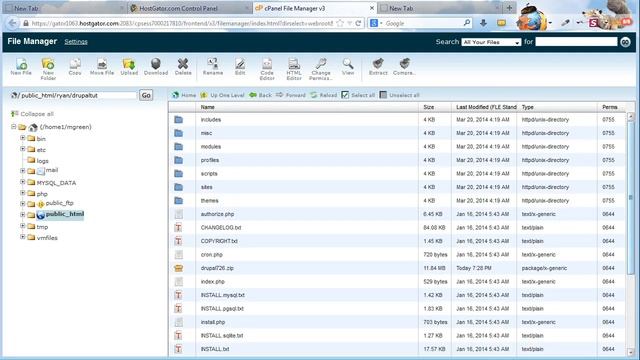Expand the MYSQL_DATA folder node
Image resolution: width=640 pixels, height=360 pixels.
point(23,182)
